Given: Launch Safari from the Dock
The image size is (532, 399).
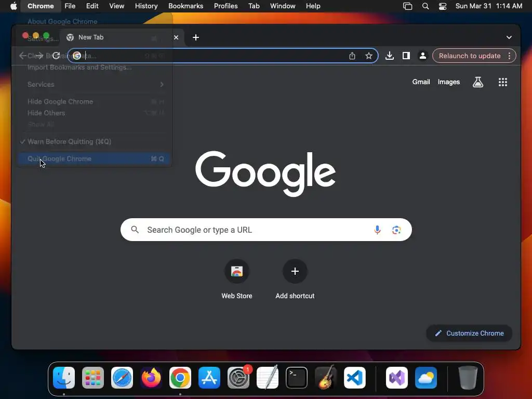Looking at the screenshot, I should click(122, 378).
